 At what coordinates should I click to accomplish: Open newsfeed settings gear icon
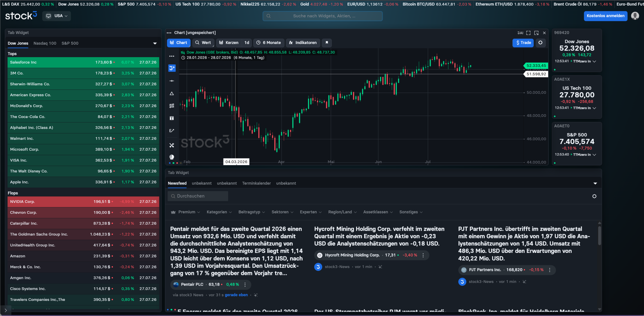click(x=594, y=196)
